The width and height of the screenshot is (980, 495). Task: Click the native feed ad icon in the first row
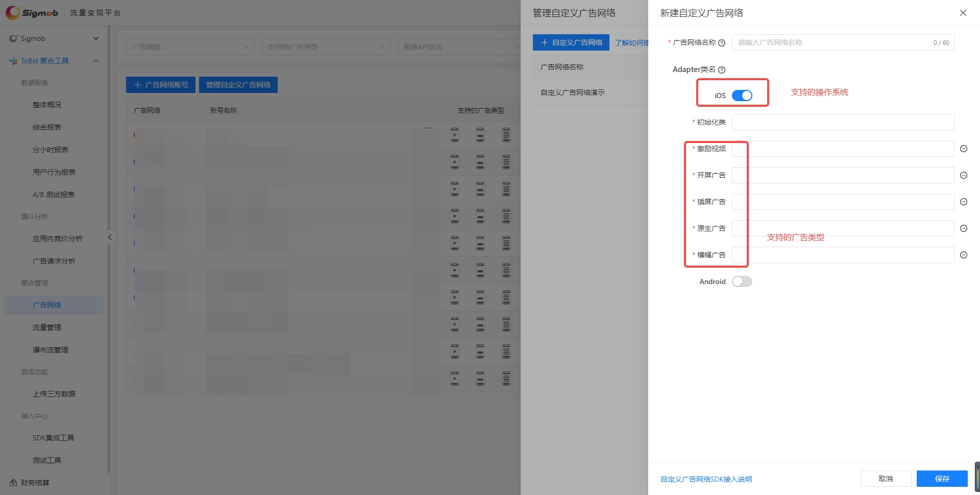pos(506,135)
